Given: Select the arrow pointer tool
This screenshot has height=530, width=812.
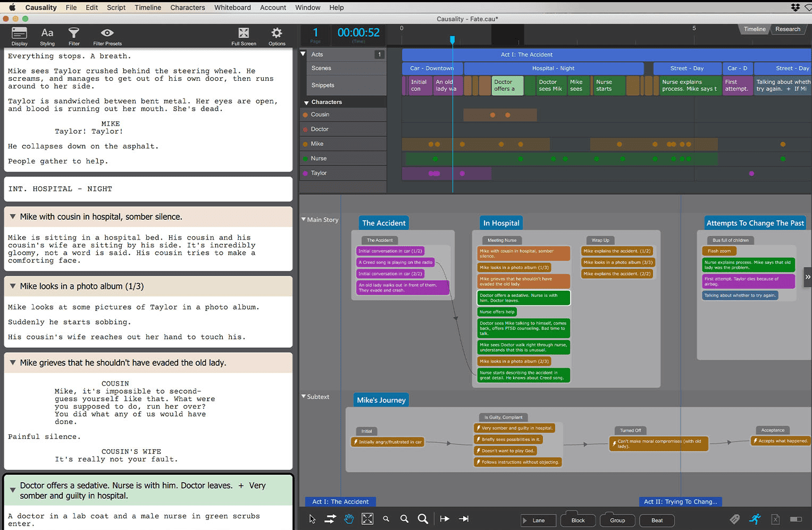Looking at the screenshot, I should click(x=312, y=519).
